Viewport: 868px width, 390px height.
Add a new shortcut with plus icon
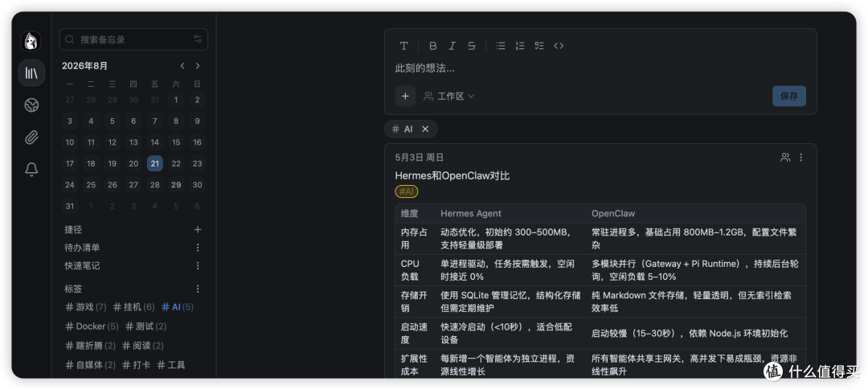pyautogui.click(x=198, y=229)
